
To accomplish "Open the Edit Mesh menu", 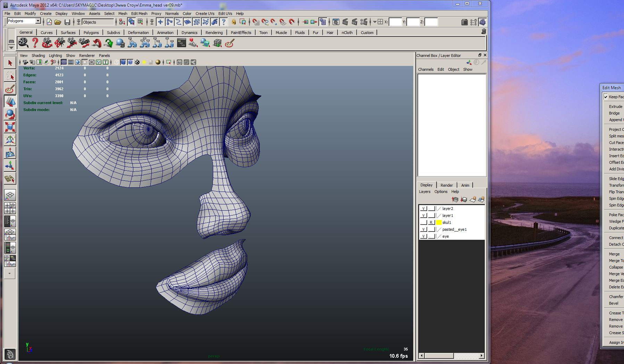I will [139, 14].
